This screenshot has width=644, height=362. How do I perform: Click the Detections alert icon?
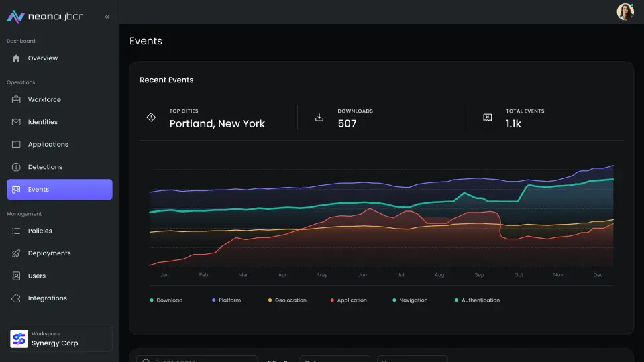click(16, 167)
